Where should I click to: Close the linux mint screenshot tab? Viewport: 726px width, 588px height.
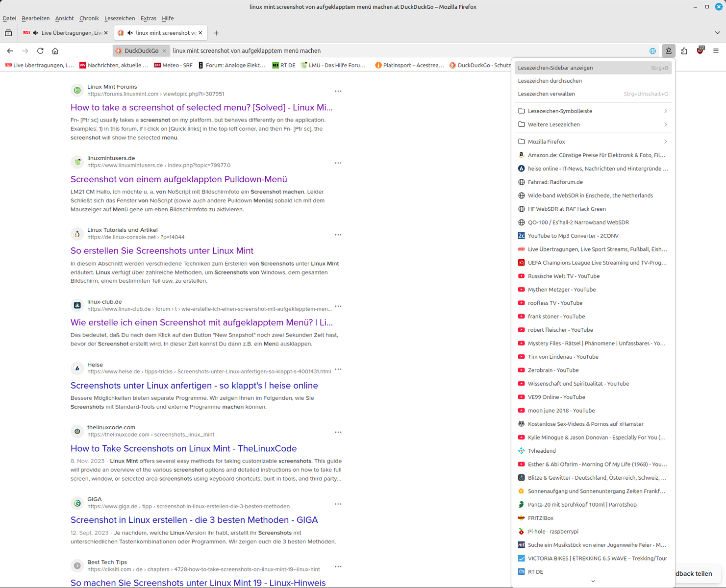pyautogui.click(x=200, y=33)
